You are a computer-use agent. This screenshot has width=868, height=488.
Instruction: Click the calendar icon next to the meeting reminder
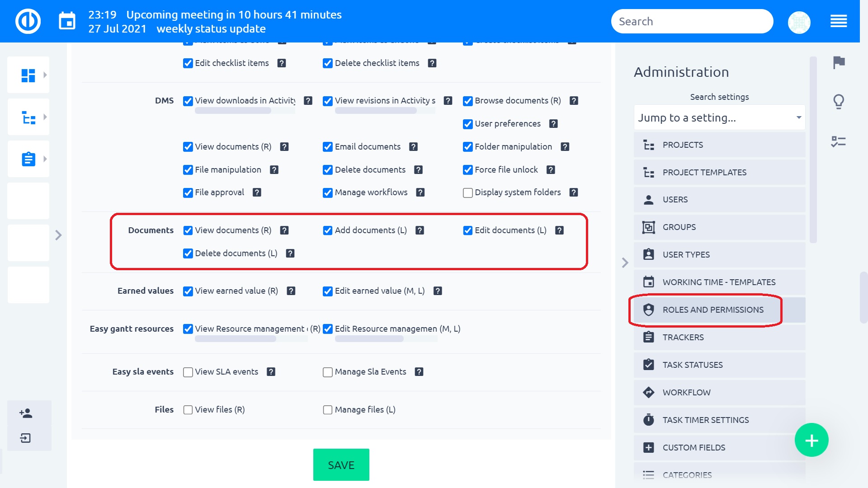pyautogui.click(x=67, y=20)
